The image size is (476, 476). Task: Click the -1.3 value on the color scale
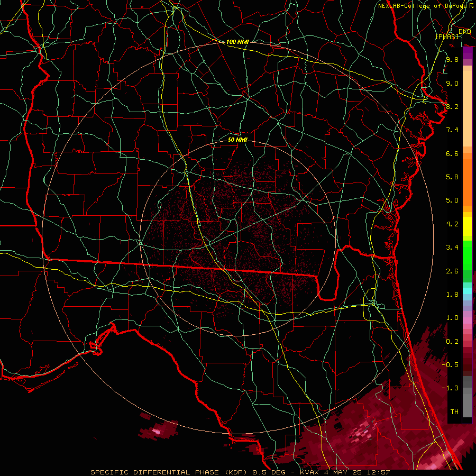450,388
